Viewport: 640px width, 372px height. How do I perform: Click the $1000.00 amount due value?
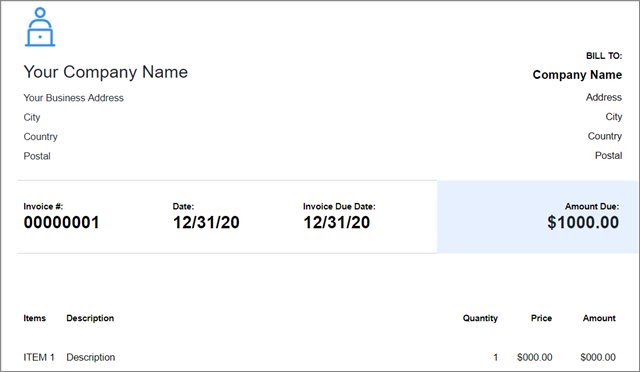[583, 223]
